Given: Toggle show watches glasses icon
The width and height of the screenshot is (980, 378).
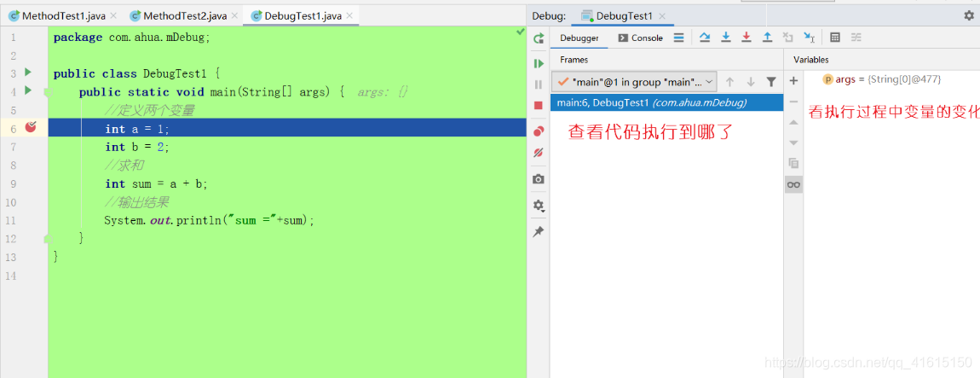Looking at the screenshot, I should (x=793, y=184).
